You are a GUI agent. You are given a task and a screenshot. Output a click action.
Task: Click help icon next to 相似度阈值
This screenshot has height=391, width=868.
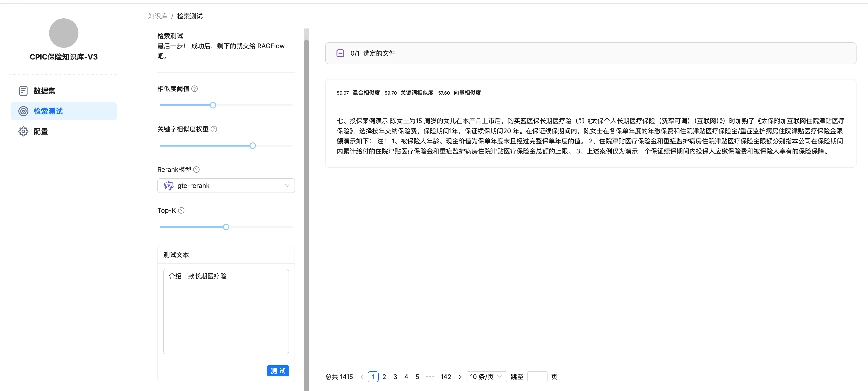[195, 89]
